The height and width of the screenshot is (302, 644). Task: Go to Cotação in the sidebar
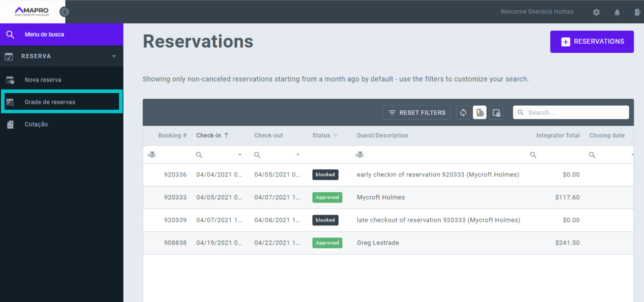(x=36, y=124)
